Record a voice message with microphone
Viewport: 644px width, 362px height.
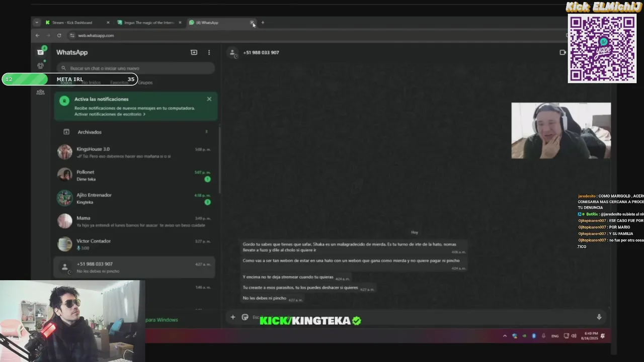(599, 317)
